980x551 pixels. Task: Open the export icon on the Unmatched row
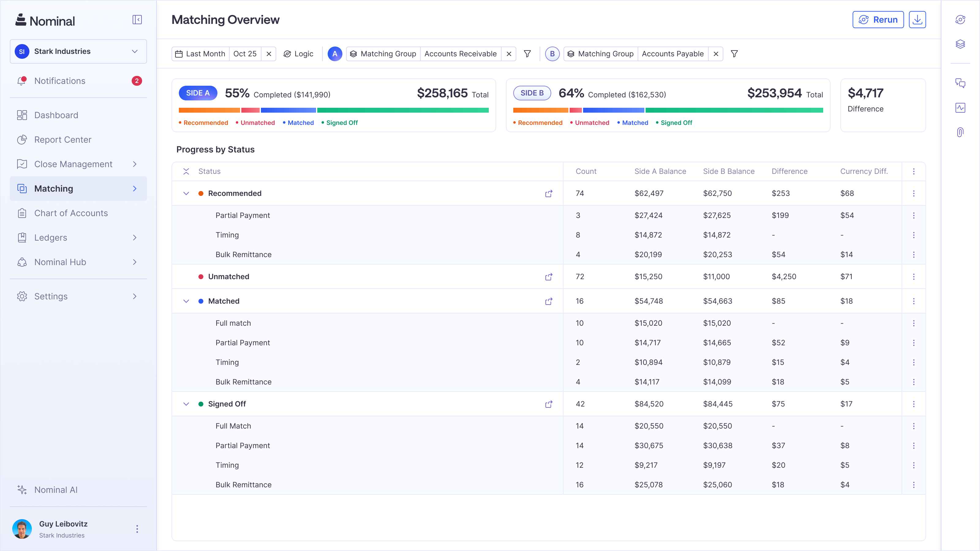[549, 276]
